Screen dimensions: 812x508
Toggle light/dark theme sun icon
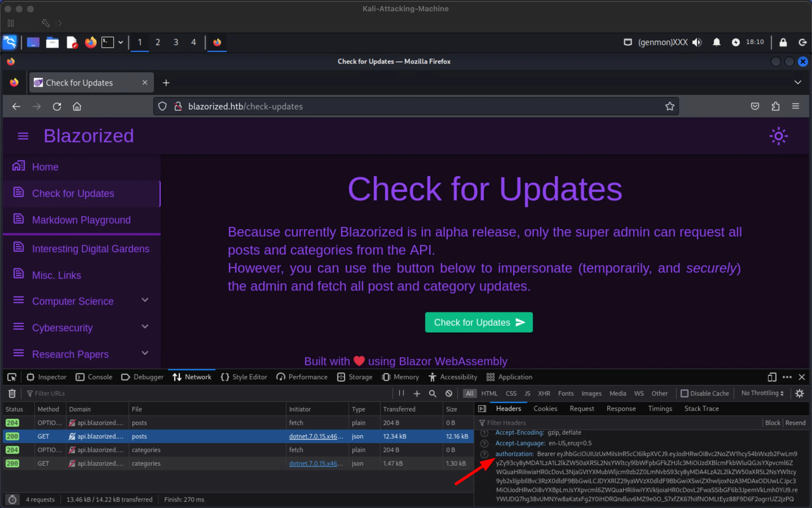tap(778, 136)
